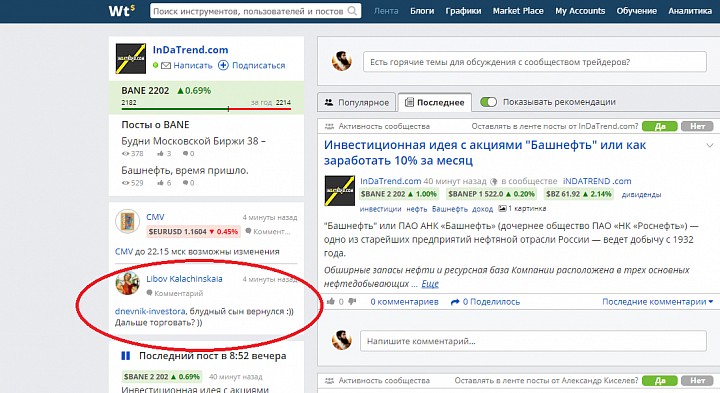Click the дивиденды tag
Image resolution: width=720 pixels, height=393 pixels.
641,195
